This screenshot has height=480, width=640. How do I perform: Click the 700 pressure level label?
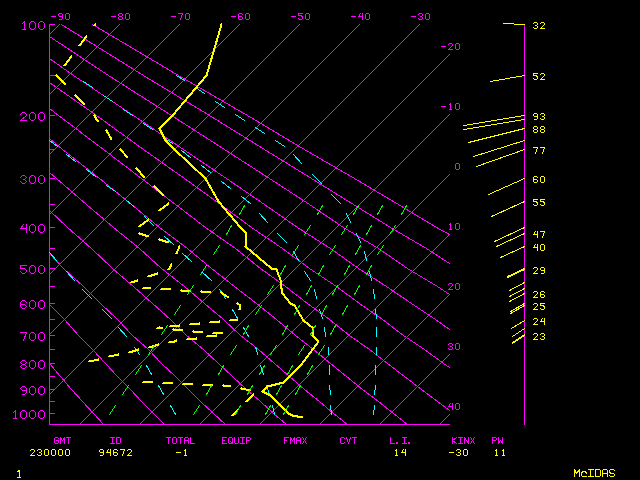pos(33,336)
